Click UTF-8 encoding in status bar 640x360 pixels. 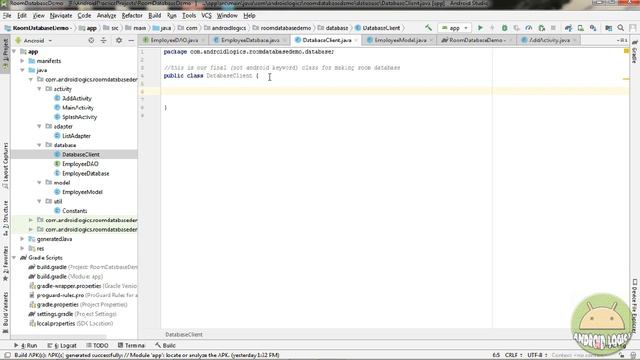pyautogui.click(x=537, y=355)
